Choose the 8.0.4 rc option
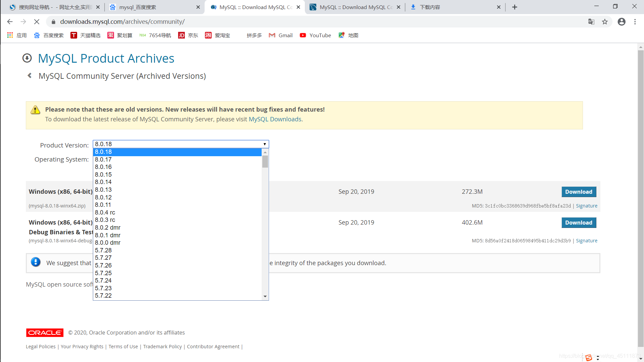This screenshot has height=362, width=644. [177, 213]
